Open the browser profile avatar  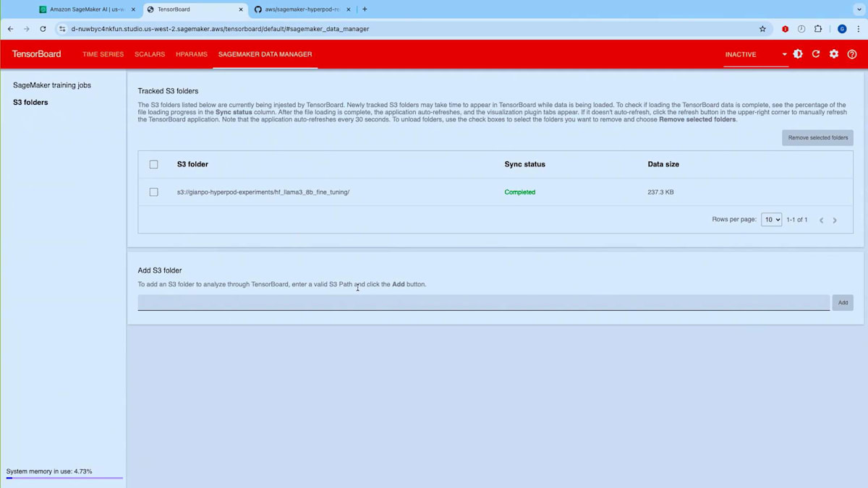point(842,29)
